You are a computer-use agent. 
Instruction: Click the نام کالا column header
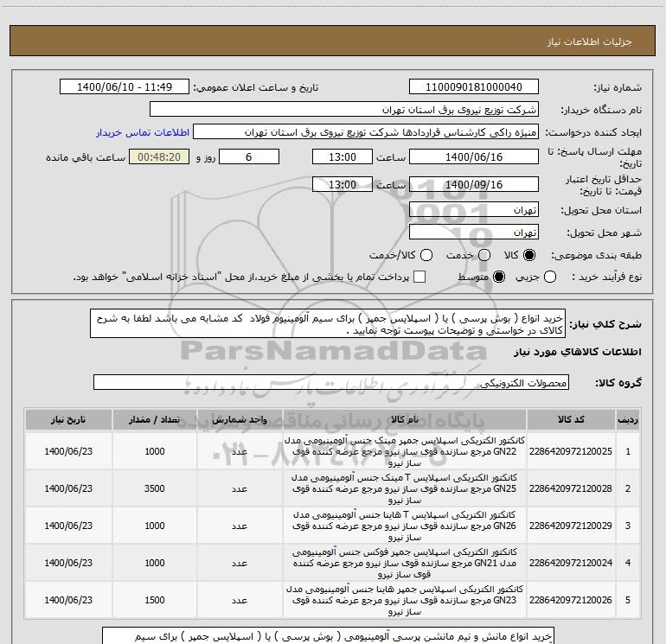point(405,420)
